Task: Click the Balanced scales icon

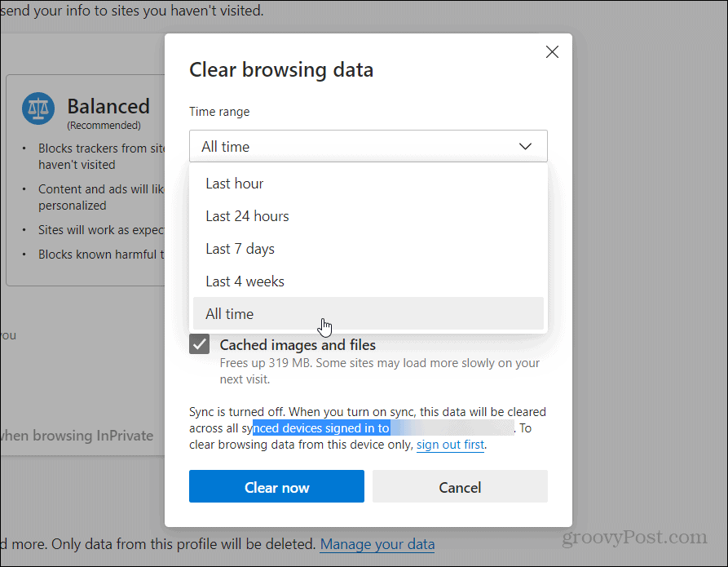Action: pos(38,109)
